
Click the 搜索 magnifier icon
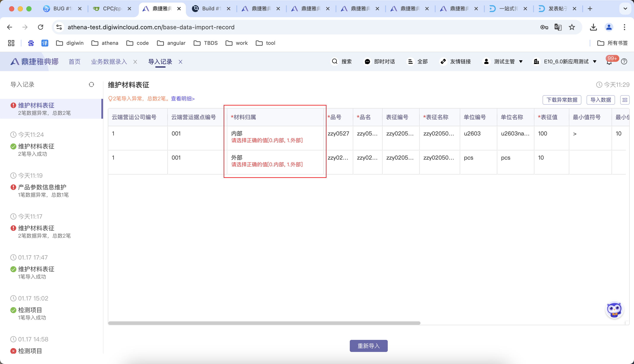[x=335, y=62]
